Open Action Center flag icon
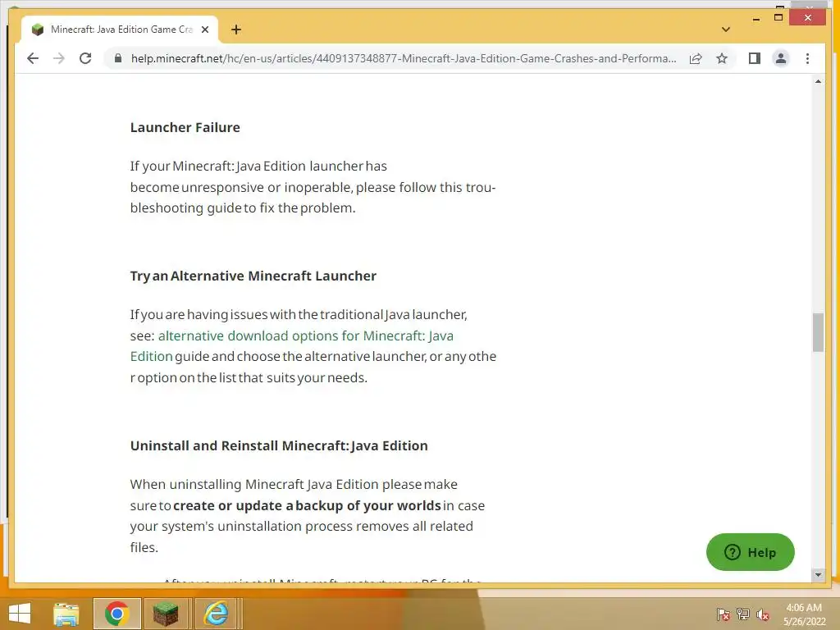Screen dimensions: 840x630 click(724, 614)
